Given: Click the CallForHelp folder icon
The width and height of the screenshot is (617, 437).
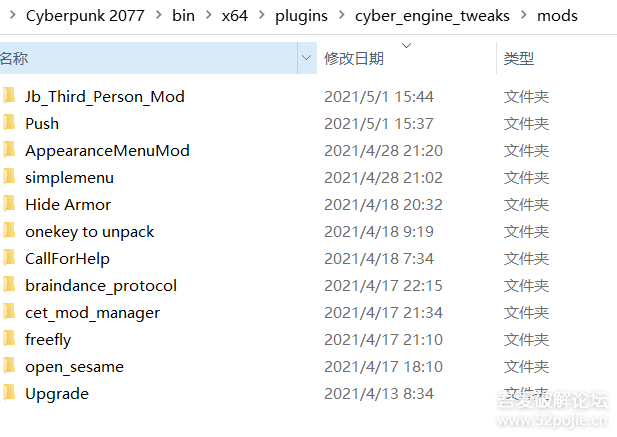Looking at the screenshot, I should 10,258.
